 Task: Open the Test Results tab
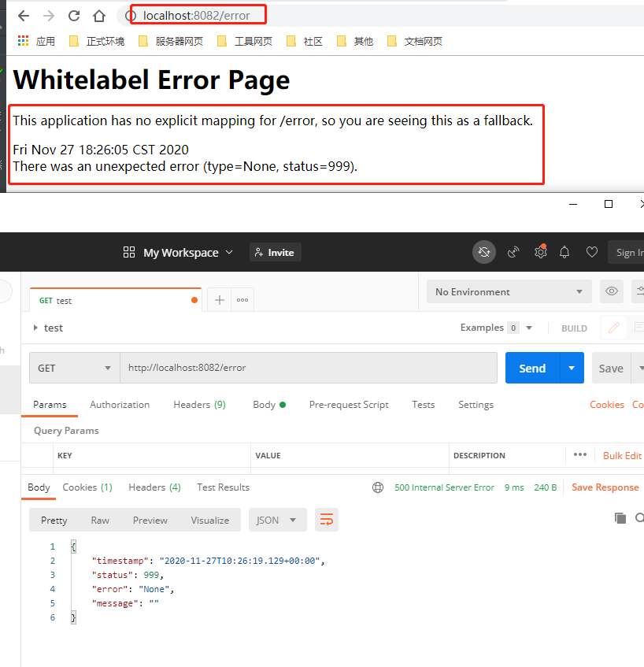click(223, 487)
